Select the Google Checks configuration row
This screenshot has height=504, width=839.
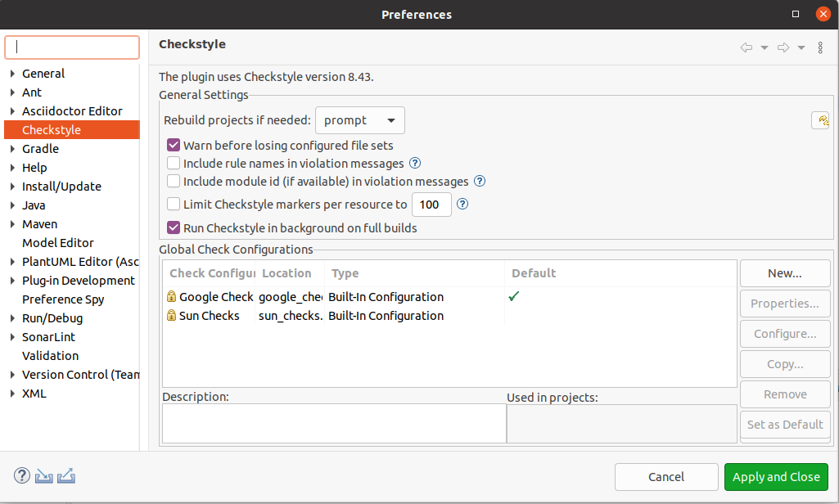point(449,297)
